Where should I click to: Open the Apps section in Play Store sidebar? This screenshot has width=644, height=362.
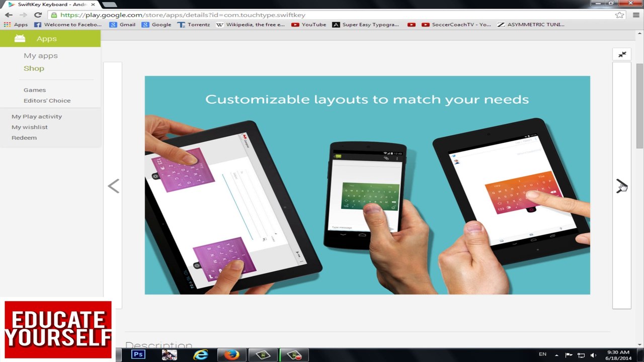[x=50, y=39]
